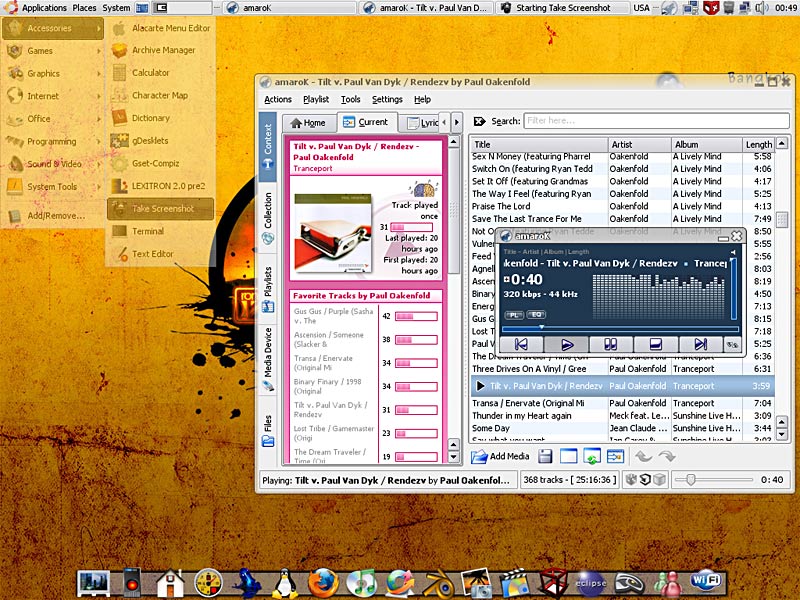The image size is (800, 600).
Task: Open Calculator from Accessories menu
Action: [160, 72]
